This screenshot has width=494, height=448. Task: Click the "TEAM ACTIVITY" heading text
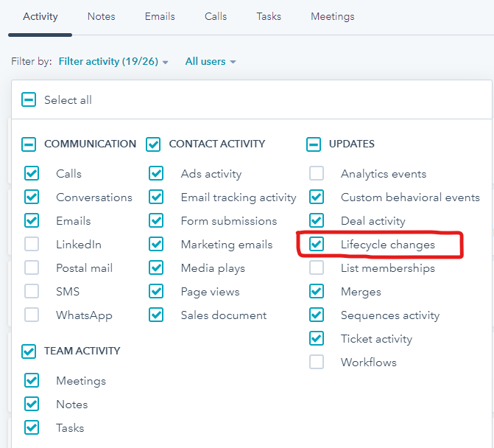(x=82, y=351)
